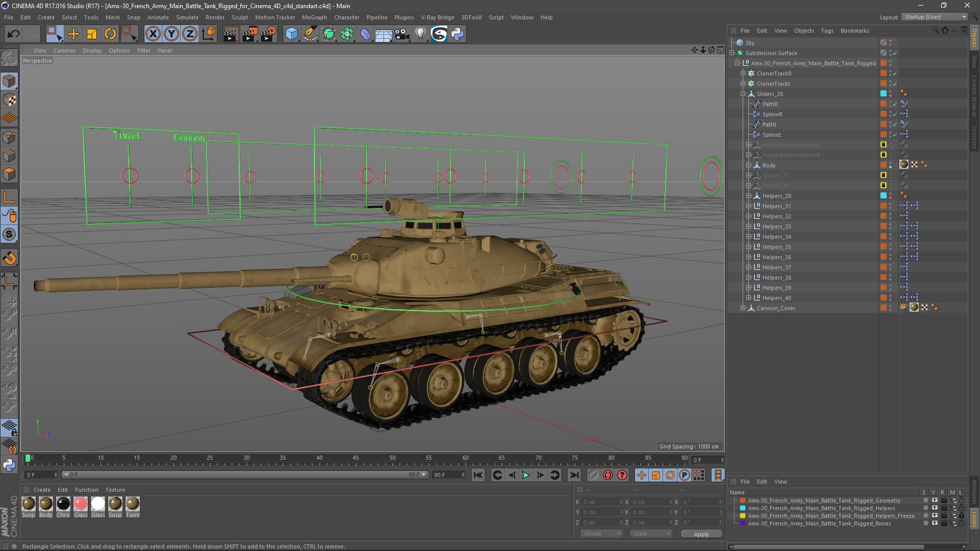Open Object Manager Bookmarks menu
The width and height of the screenshot is (980, 551).
pyautogui.click(x=854, y=31)
